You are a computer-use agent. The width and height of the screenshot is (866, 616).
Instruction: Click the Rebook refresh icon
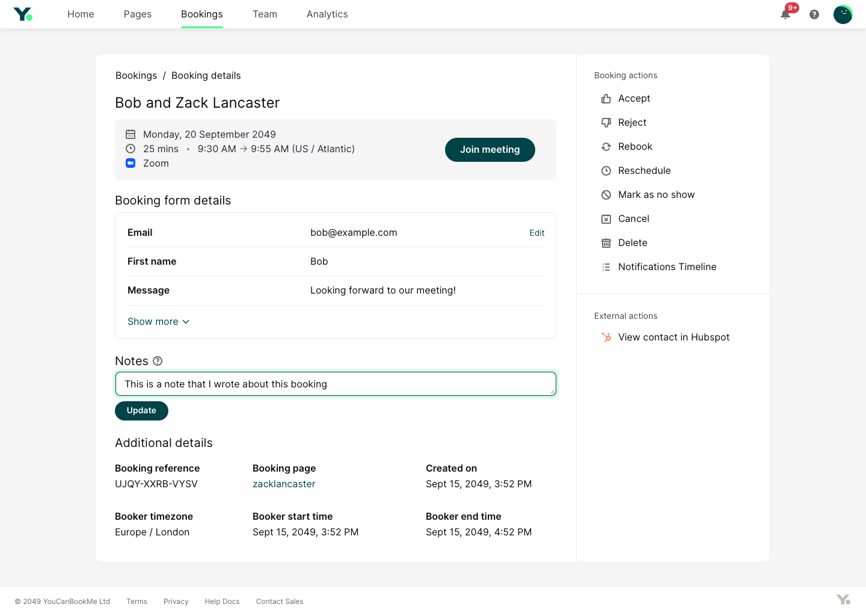(x=606, y=147)
